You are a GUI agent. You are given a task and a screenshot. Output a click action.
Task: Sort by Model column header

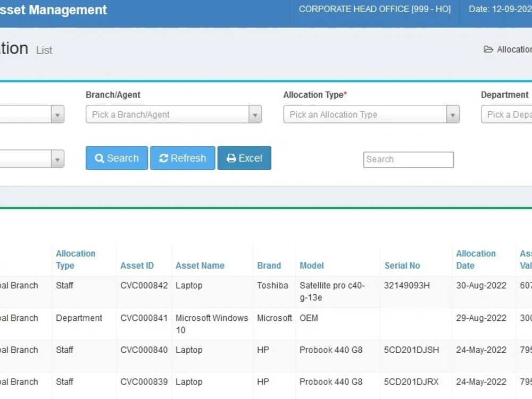tap(311, 265)
